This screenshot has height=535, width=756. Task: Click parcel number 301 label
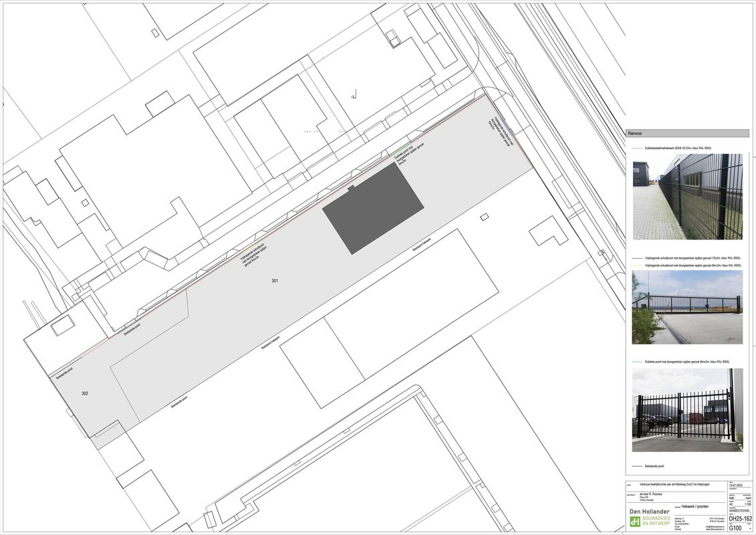pos(275,281)
